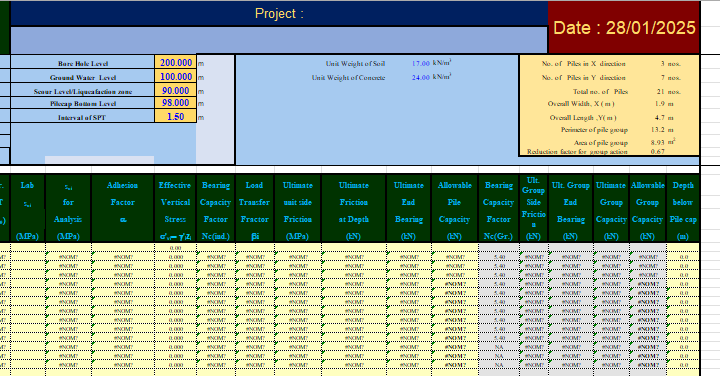
Task: Click the Overall Length value 4.7
Action: click(x=660, y=118)
